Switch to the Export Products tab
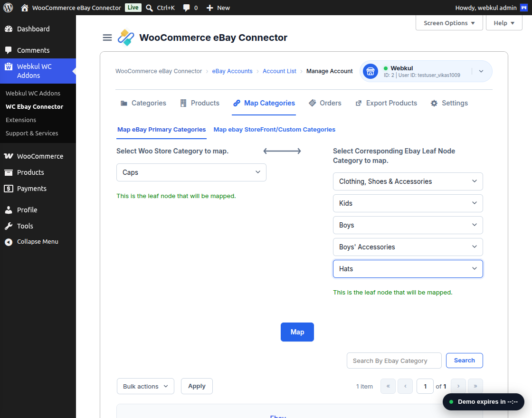532x418 pixels. 386,103
